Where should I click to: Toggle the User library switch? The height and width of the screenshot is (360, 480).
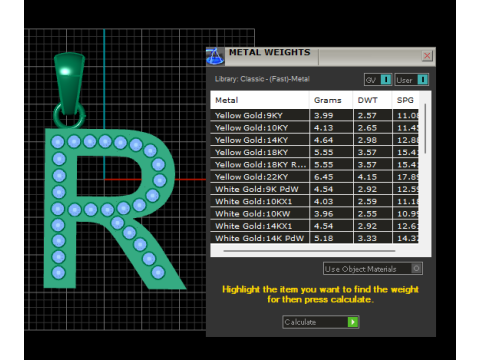coord(412,80)
